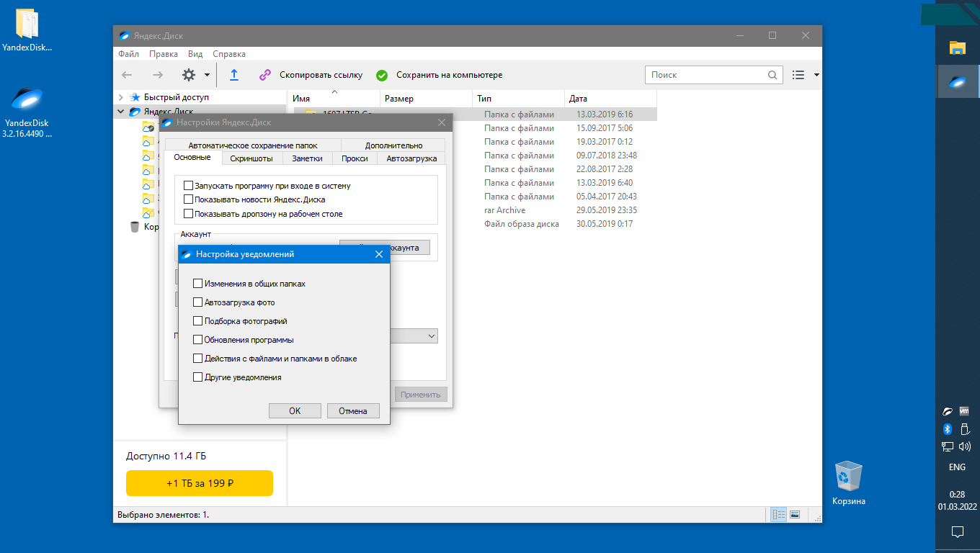Select the Корзина recycle bin desktop icon

pos(848,484)
